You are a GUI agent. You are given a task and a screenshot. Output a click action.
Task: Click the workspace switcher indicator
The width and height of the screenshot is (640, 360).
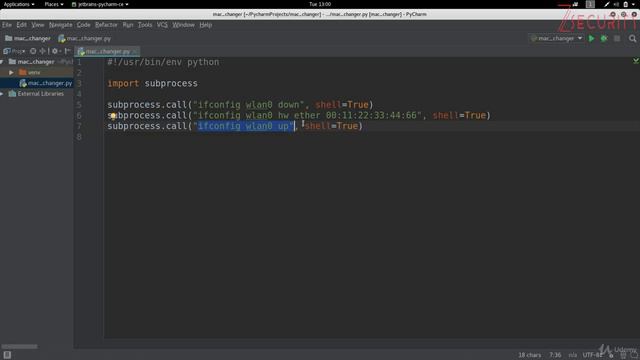click(590, 4)
